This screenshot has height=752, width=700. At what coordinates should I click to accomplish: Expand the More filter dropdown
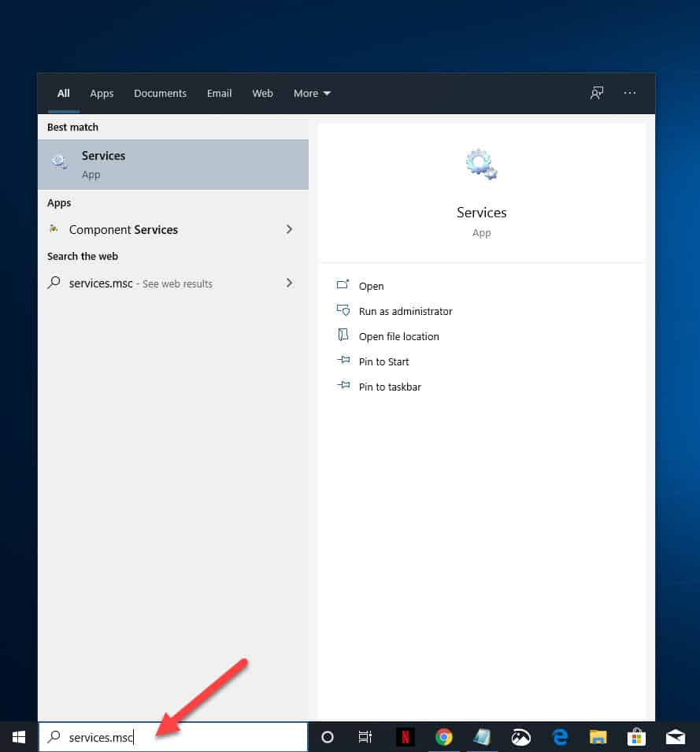pos(312,94)
